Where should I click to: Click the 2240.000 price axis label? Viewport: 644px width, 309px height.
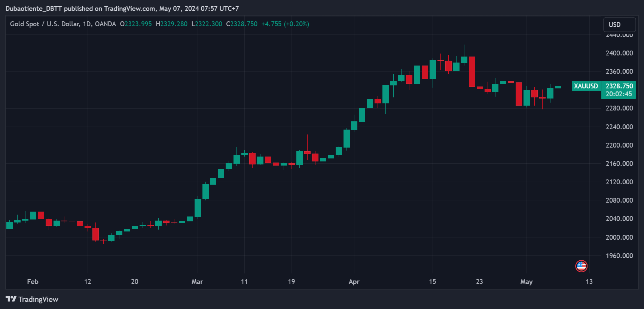tap(619, 127)
